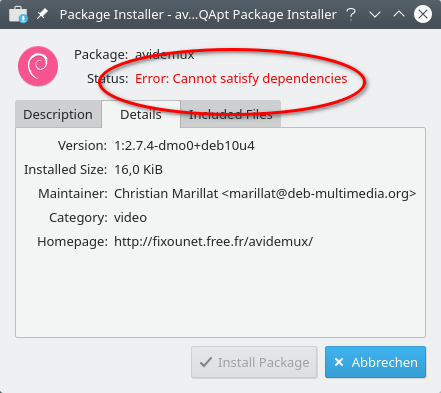Click the homepage URL fixounet.free.fr/avidemux
This screenshot has width=441, height=393.
point(214,241)
